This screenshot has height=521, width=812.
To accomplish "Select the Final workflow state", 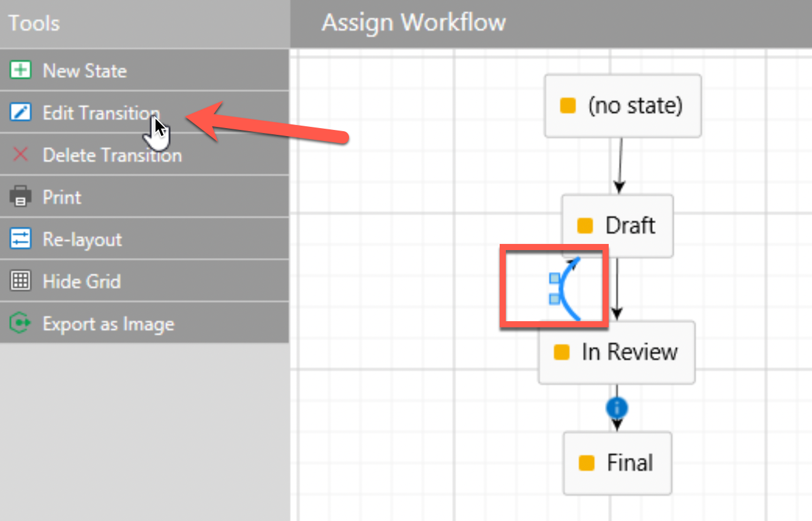I will point(617,463).
